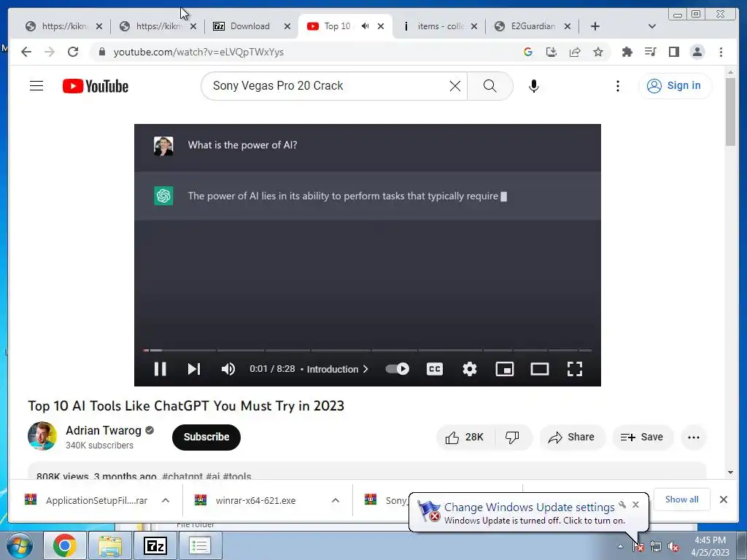Sign in to YouTube

pos(675,86)
